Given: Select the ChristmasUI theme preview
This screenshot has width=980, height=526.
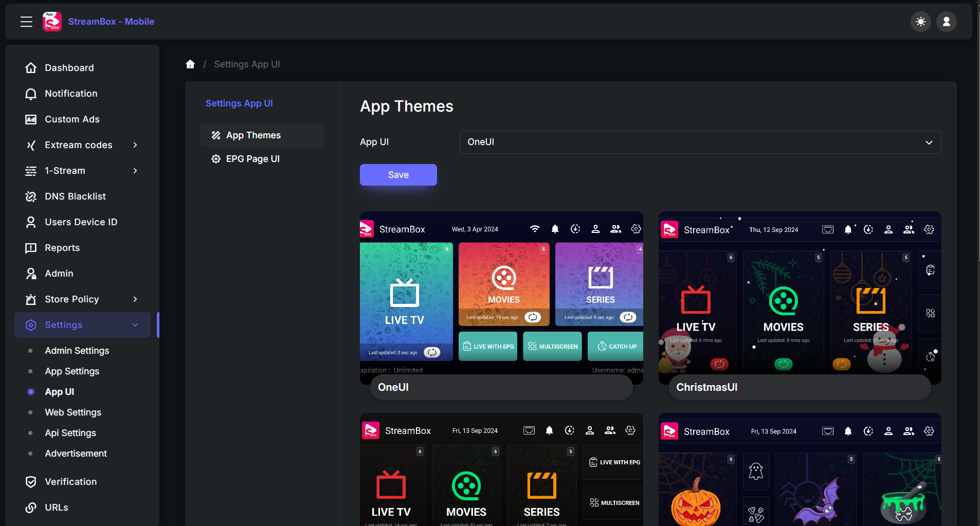Looking at the screenshot, I should [800, 298].
